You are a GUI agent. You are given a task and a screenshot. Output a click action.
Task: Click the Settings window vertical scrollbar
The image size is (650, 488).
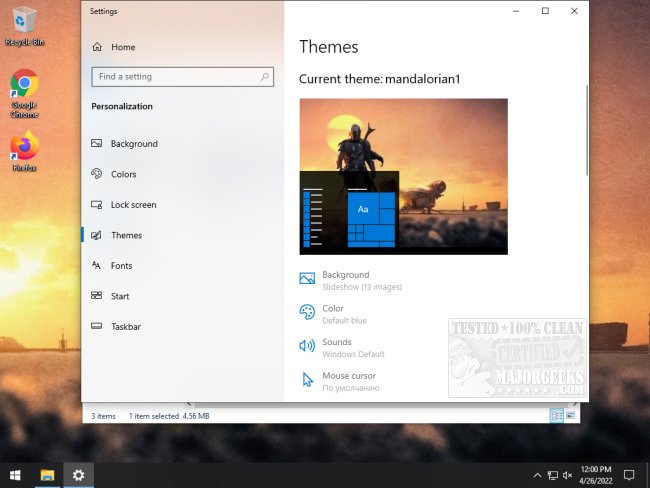point(587,130)
